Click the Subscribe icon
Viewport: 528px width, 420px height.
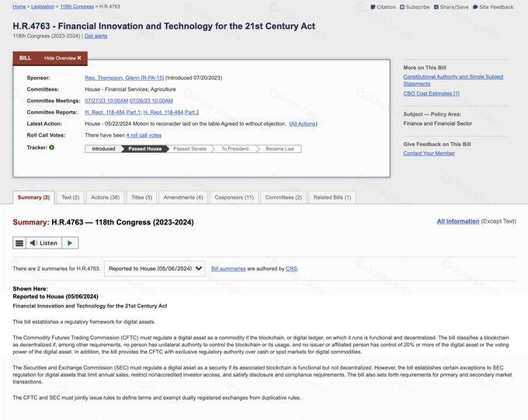point(402,7)
